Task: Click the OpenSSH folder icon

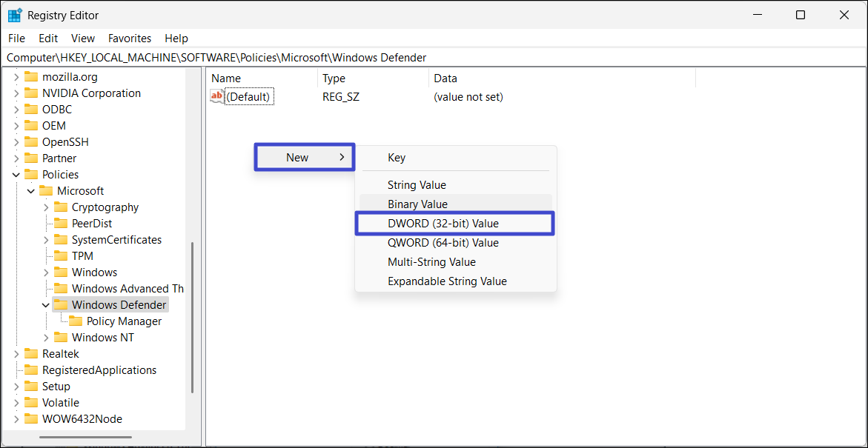Action: pyautogui.click(x=31, y=142)
